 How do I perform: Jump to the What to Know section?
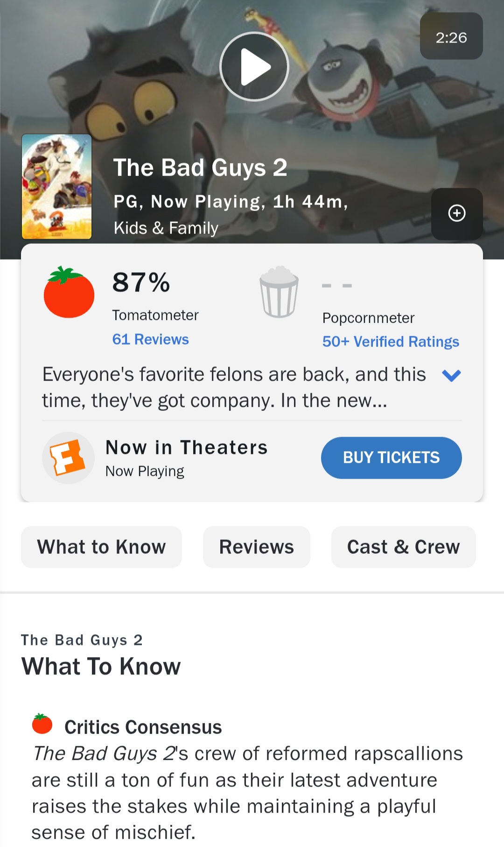[x=101, y=547]
